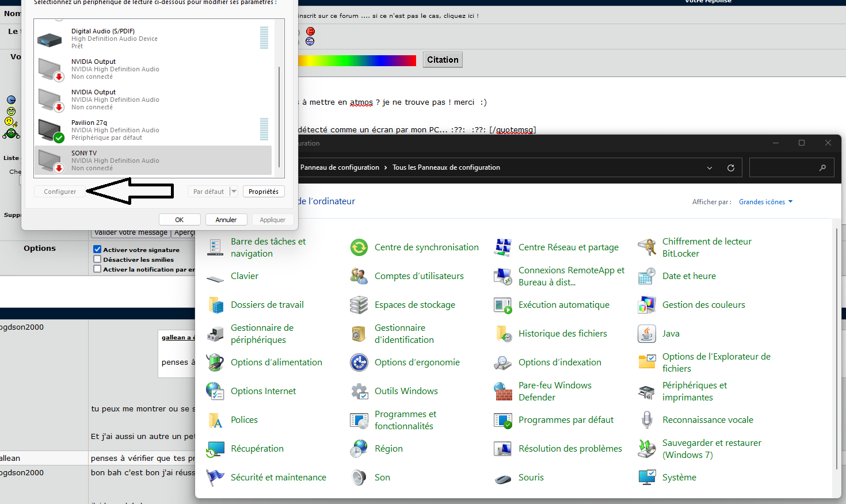846x504 pixels.
Task: Open Dossiers de travail icon
Action: click(215, 305)
